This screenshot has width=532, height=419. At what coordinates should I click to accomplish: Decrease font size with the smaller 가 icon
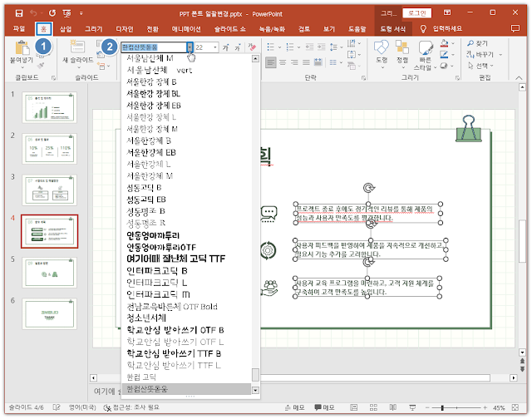238,47
